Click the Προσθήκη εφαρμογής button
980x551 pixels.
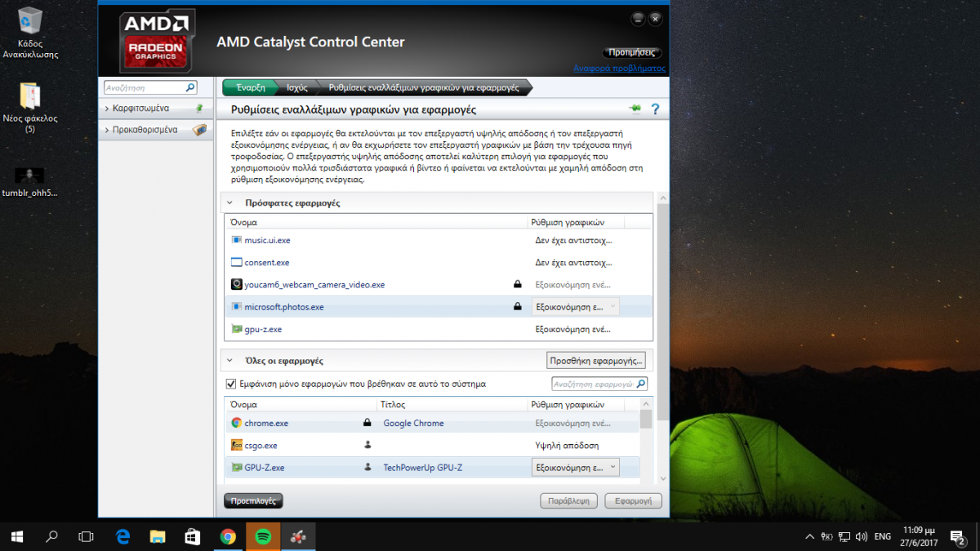point(597,360)
